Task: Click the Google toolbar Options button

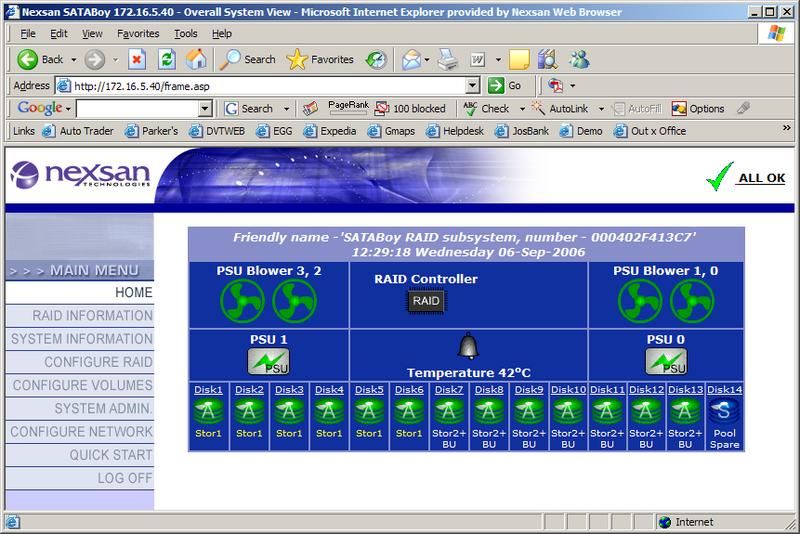Action: tap(698, 109)
